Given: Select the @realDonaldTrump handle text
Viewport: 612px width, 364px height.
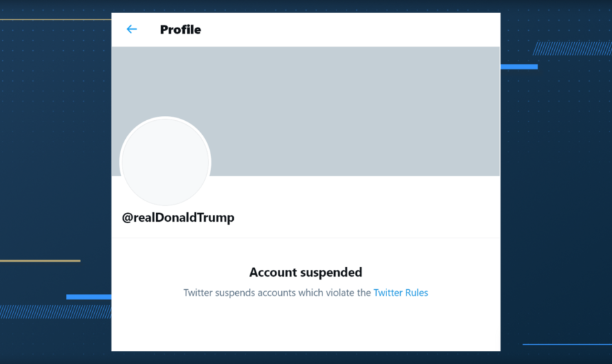Looking at the screenshot, I should (178, 218).
